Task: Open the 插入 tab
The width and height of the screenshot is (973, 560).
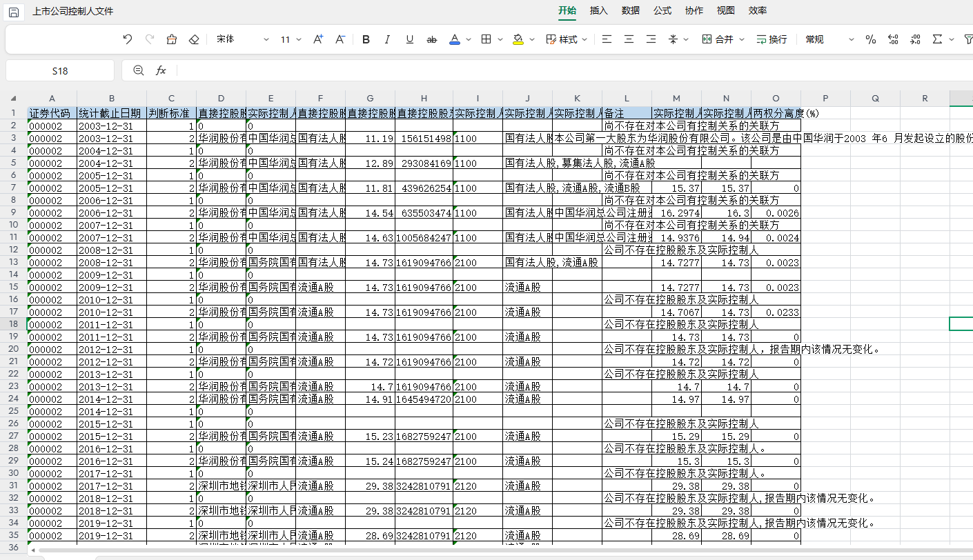Action: pyautogui.click(x=599, y=10)
